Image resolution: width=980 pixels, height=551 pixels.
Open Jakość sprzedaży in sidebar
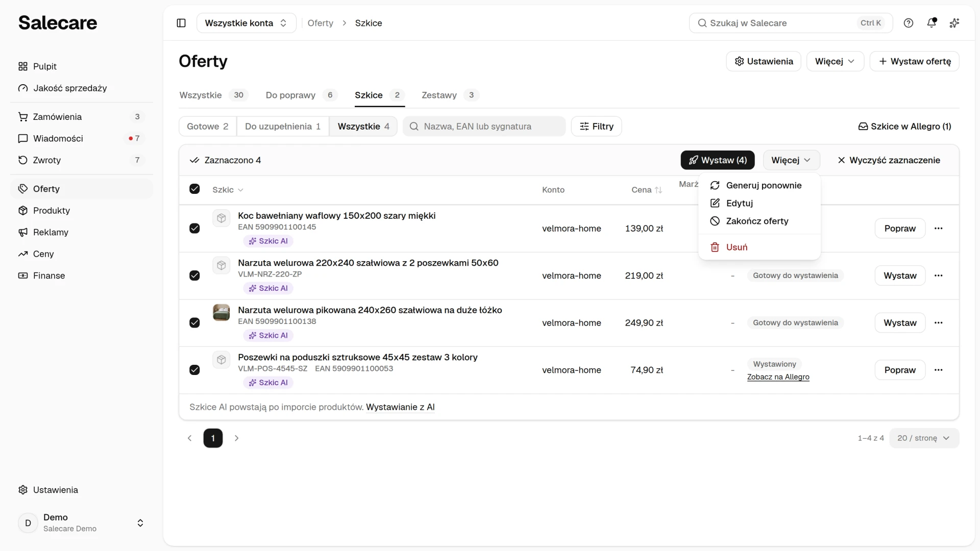point(82,88)
